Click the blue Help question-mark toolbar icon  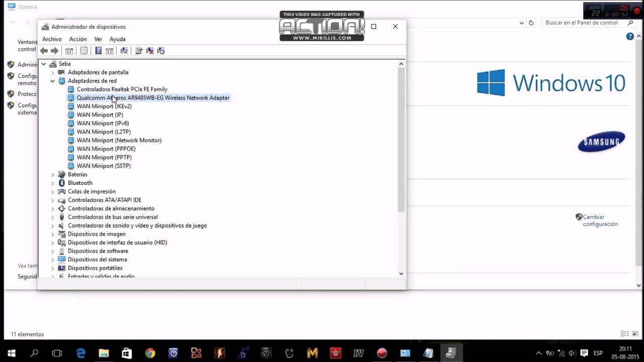98,51
